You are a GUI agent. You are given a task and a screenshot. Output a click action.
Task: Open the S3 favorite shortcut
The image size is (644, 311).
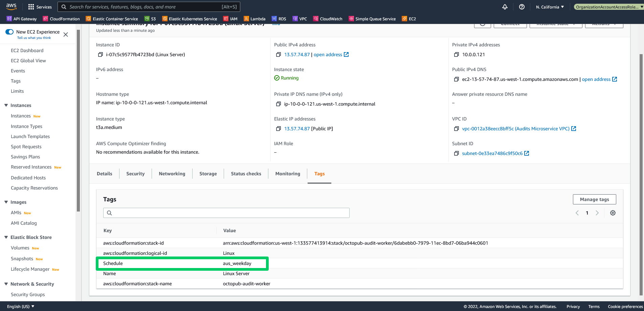coord(150,19)
